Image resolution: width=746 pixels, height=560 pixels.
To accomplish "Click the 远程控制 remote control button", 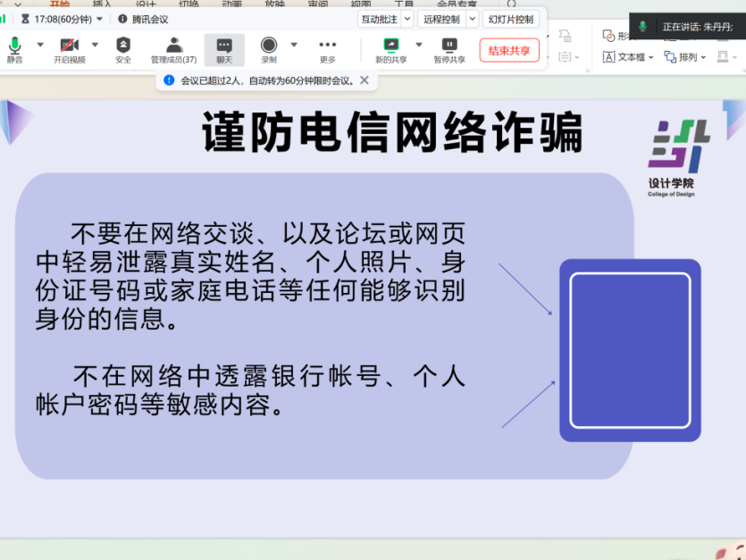I will click(441, 19).
